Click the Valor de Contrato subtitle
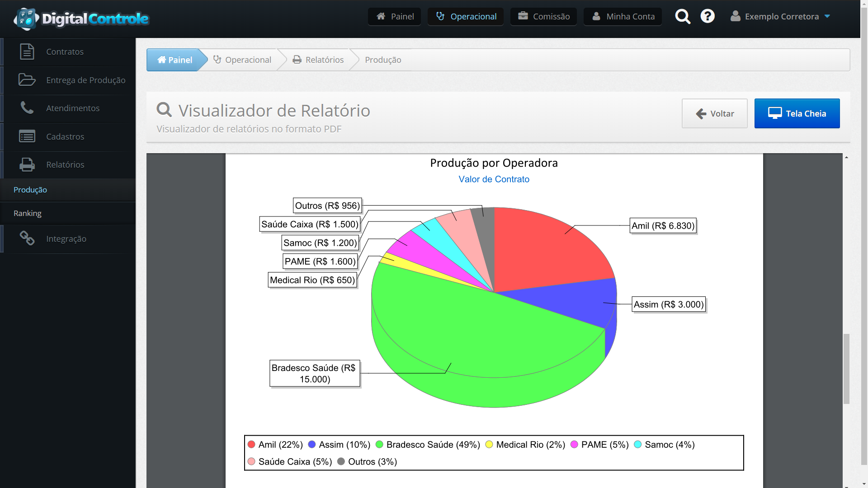This screenshot has height=488, width=868. [494, 179]
